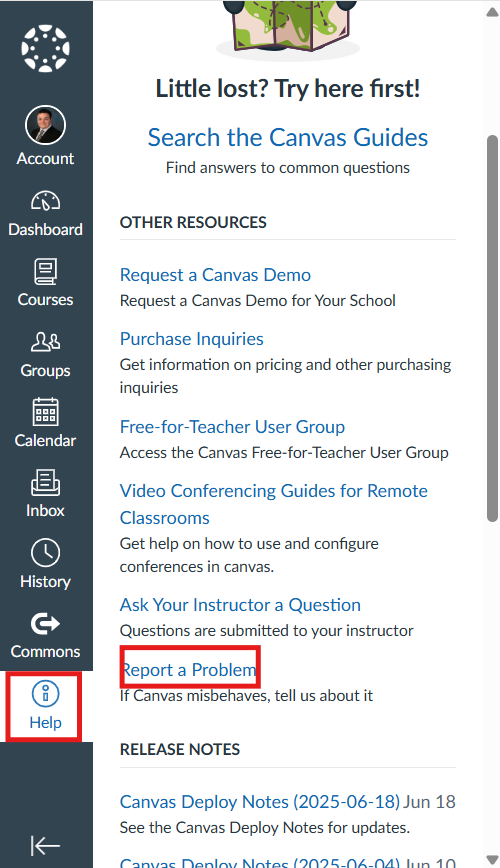Open the Dashboard speedometer icon
The image size is (500, 868).
pyautogui.click(x=45, y=202)
